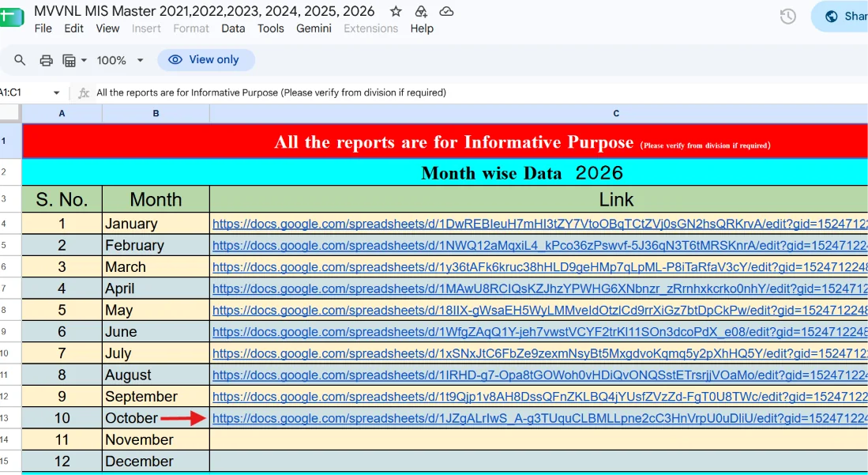868x475 pixels.
Task: Open the Data menu
Action: pyautogui.click(x=233, y=28)
